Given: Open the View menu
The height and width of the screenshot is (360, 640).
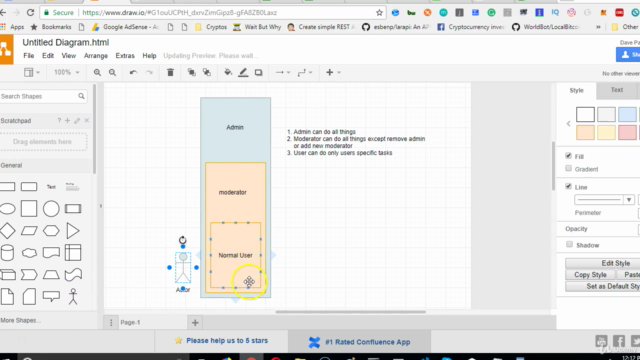Looking at the screenshot, I should [x=69, y=56].
